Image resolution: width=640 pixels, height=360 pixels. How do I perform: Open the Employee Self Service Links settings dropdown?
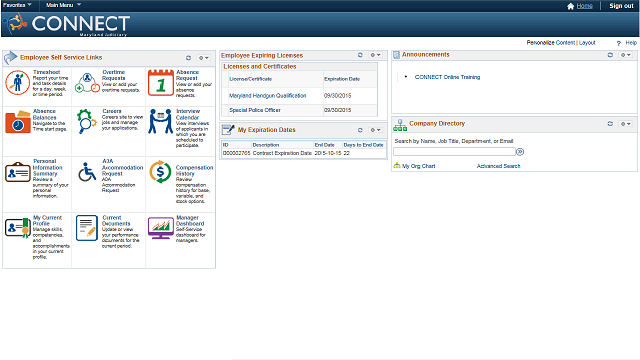pos(203,58)
